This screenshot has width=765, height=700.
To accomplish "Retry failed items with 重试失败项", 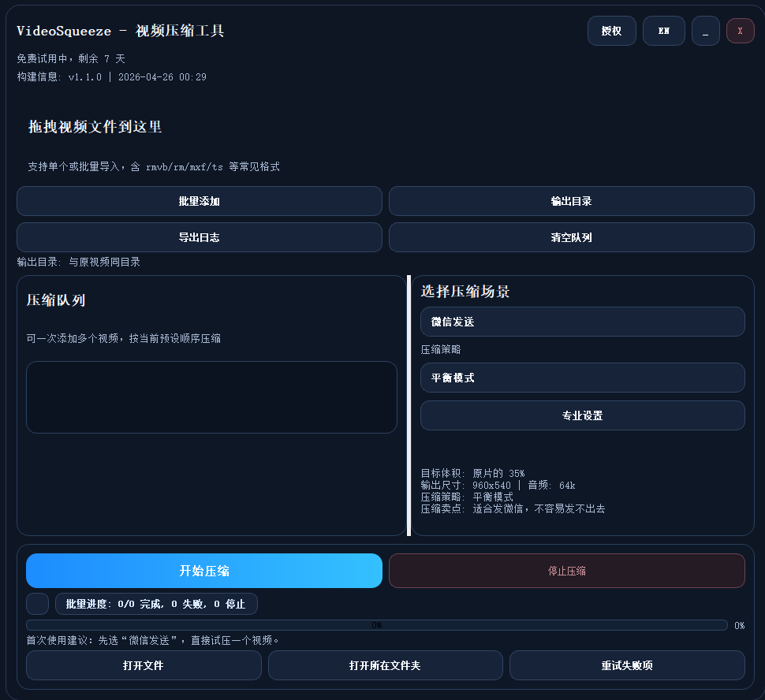I will tap(627, 665).
